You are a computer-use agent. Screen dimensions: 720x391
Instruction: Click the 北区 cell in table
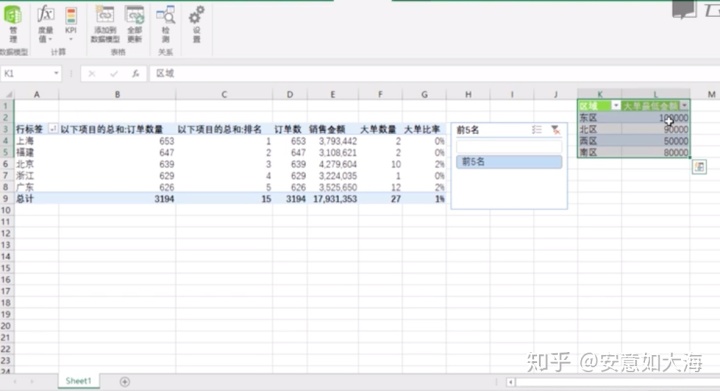(600, 129)
